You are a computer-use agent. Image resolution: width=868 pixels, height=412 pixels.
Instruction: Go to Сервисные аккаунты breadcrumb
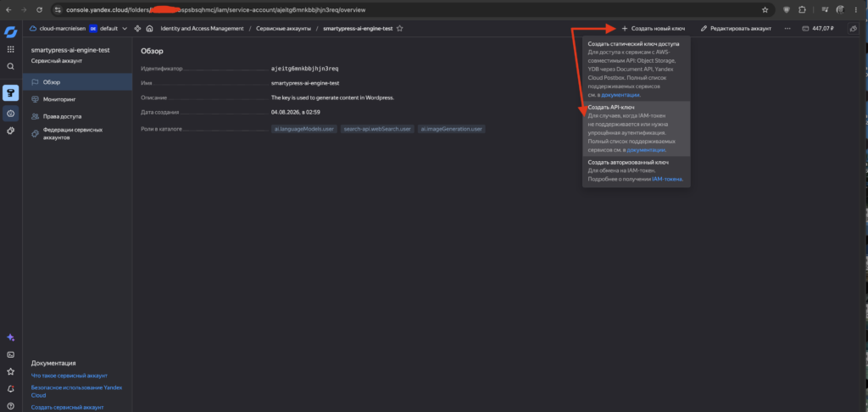283,28
